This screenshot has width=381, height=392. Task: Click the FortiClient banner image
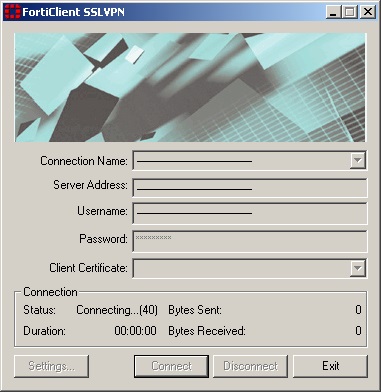(x=190, y=87)
